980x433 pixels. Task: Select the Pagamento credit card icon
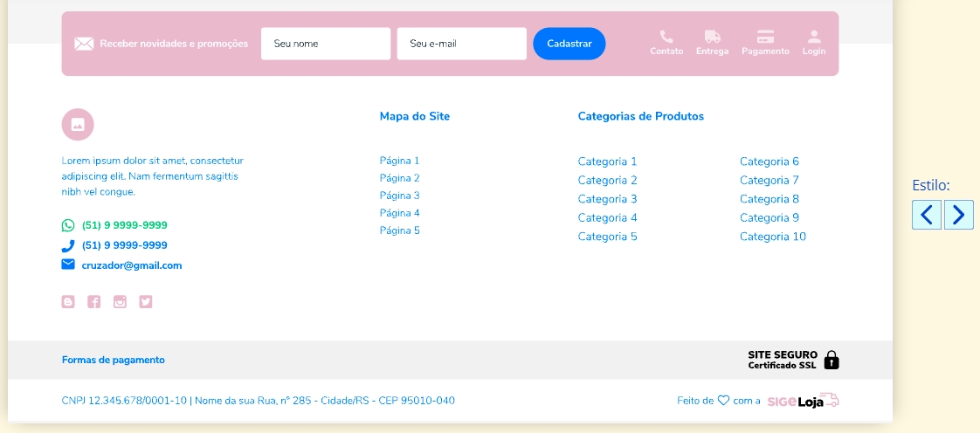coord(765,38)
